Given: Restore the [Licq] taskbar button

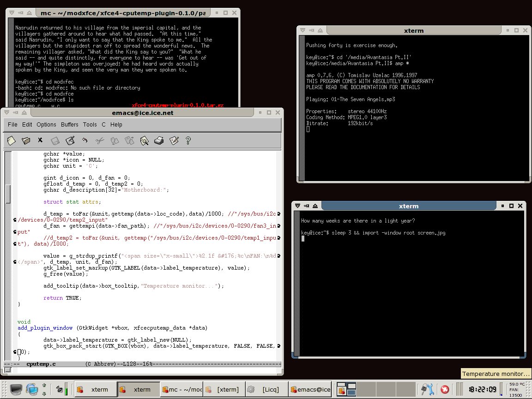Looking at the screenshot, I should (266, 389).
